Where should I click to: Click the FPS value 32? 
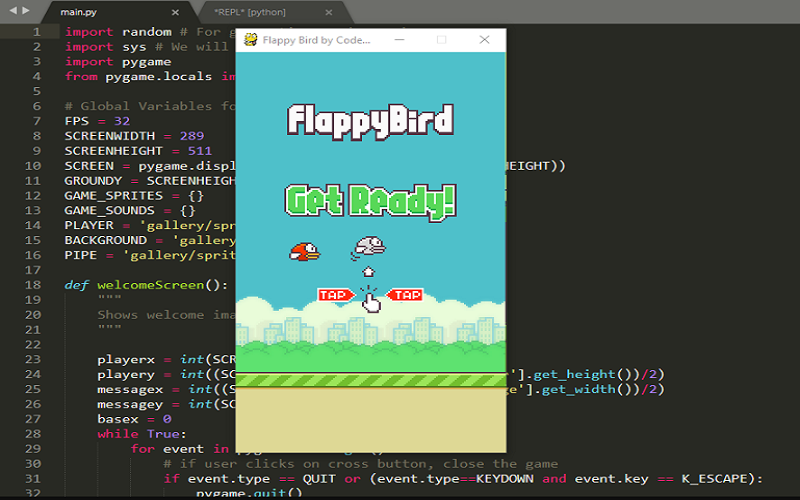point(122,121)
